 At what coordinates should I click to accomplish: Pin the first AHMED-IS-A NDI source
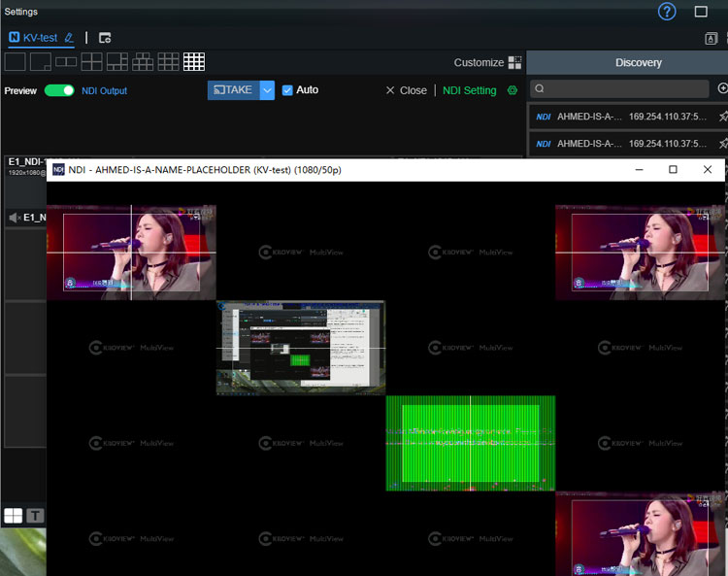tap(723, 117)
